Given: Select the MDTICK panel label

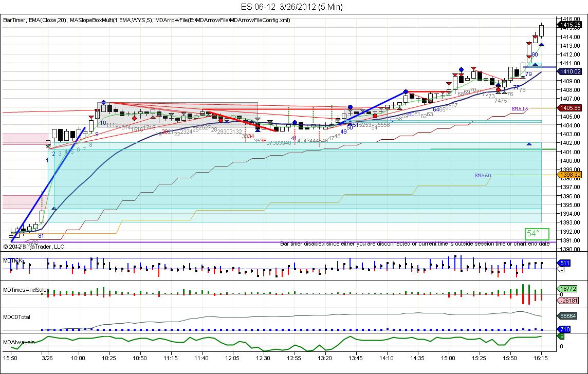Looking at the screenshot, I should coord(13,260).
